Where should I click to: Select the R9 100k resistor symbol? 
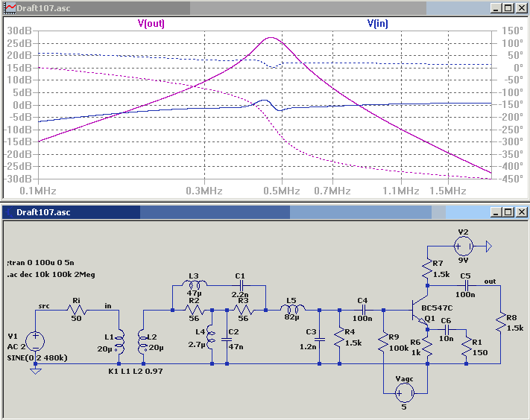point(383,342)
